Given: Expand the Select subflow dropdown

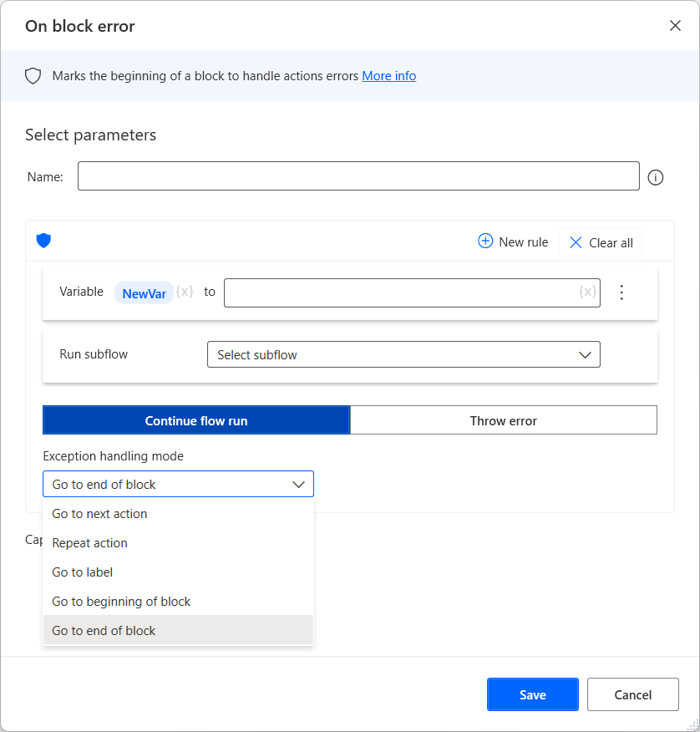Looking at the screenshot, I should (403, 355).
